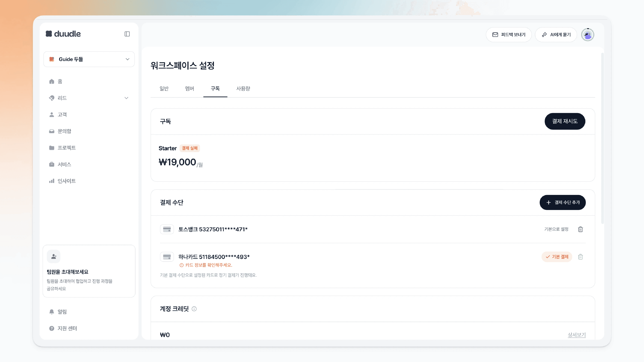Click the 워크스페이스 설정 page title

coord(182,66)
